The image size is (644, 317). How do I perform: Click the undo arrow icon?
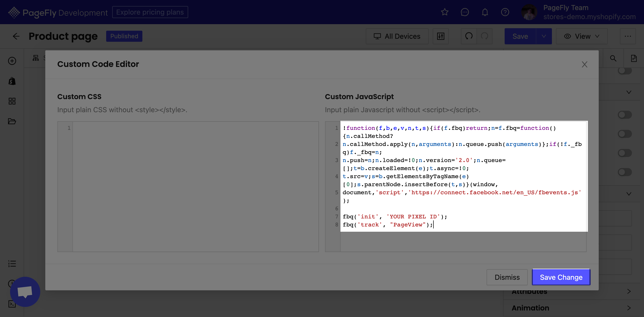[x=469, y=36]
